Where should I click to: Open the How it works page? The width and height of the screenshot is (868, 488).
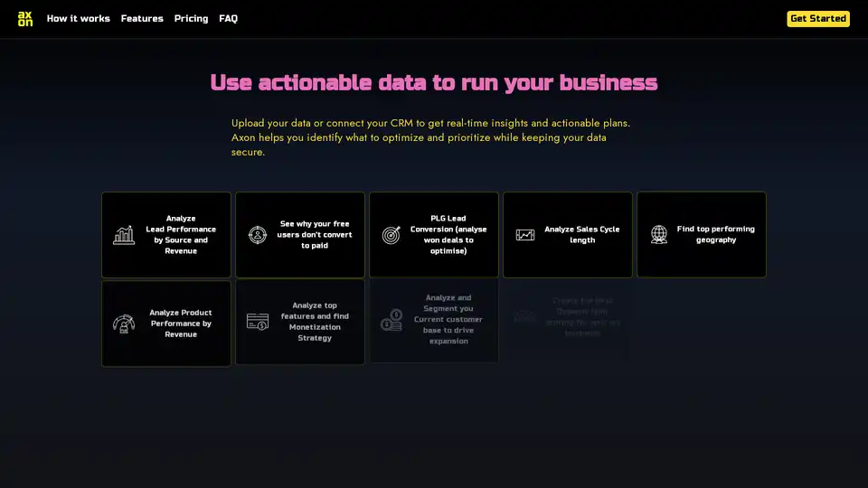(78, 19)
